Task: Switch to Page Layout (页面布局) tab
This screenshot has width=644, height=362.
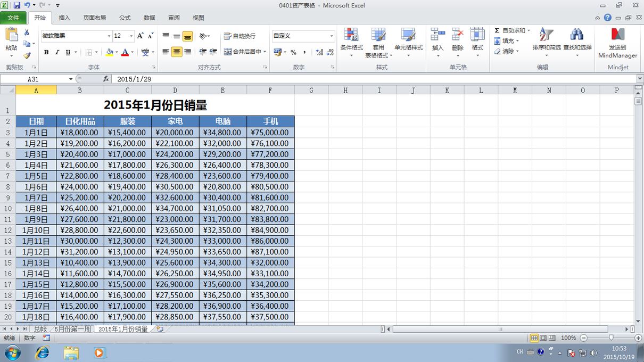Action: coord(95,18)
